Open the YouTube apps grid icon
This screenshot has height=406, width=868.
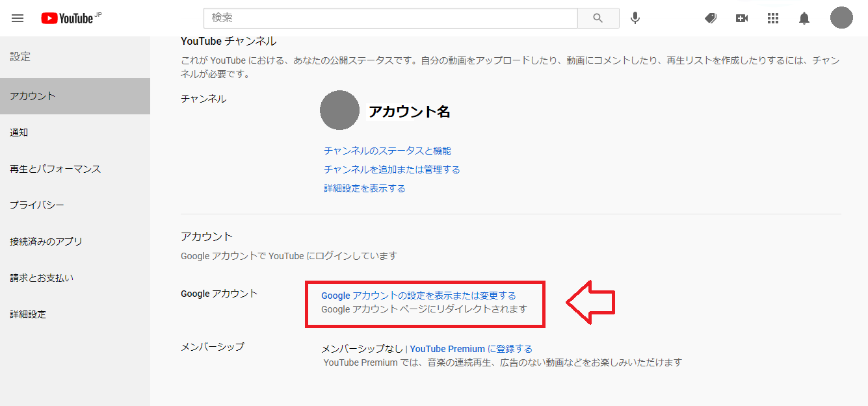[773, 18]
